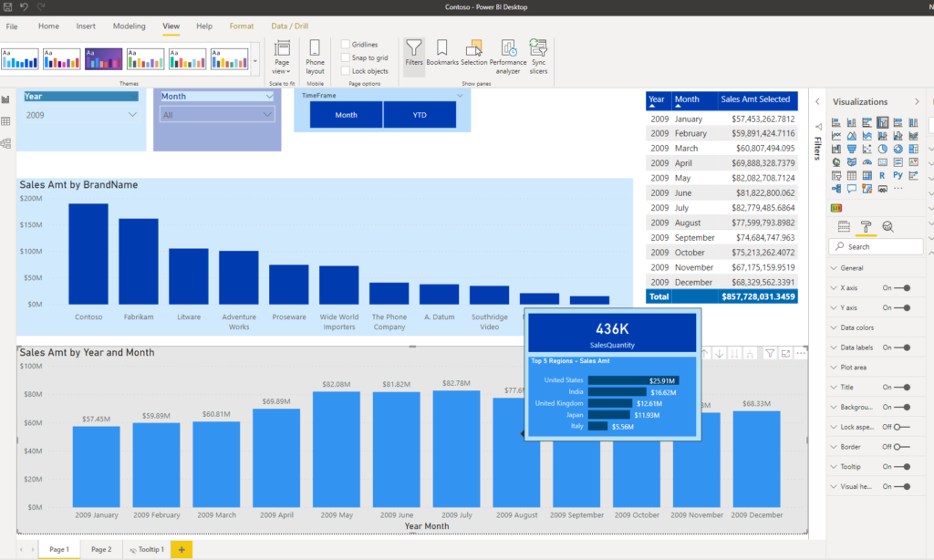Select the table visualization icon
Screen dimensions: 934x560
(x=852, y=175)
